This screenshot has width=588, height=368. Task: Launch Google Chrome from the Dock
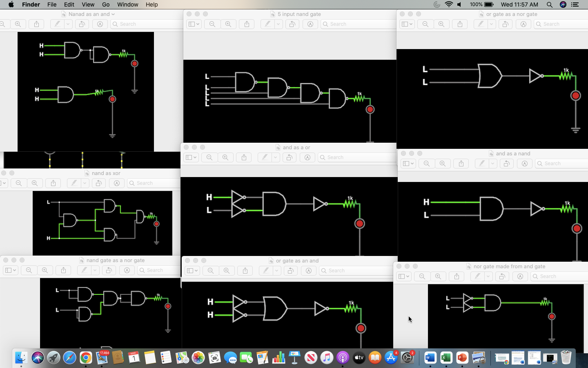(86, 358)
